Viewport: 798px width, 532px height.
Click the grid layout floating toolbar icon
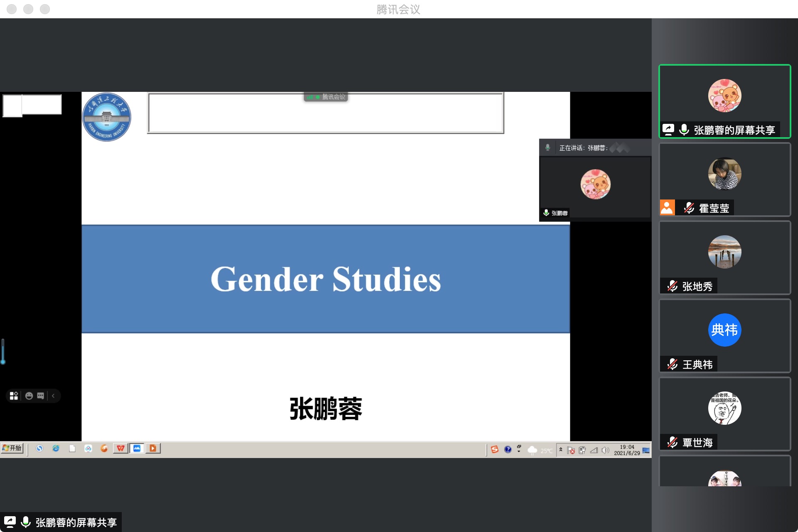[14, 396]
